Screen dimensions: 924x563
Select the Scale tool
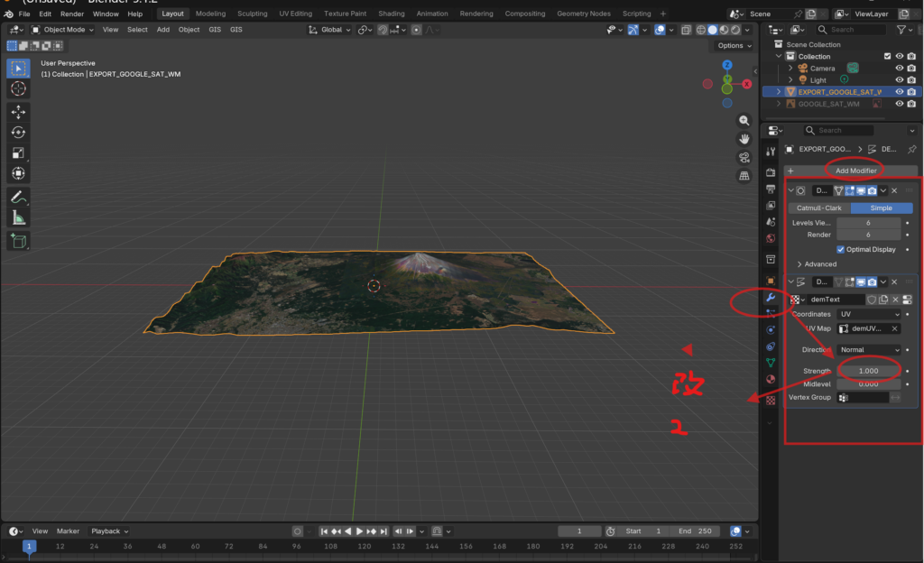point(18,153)
